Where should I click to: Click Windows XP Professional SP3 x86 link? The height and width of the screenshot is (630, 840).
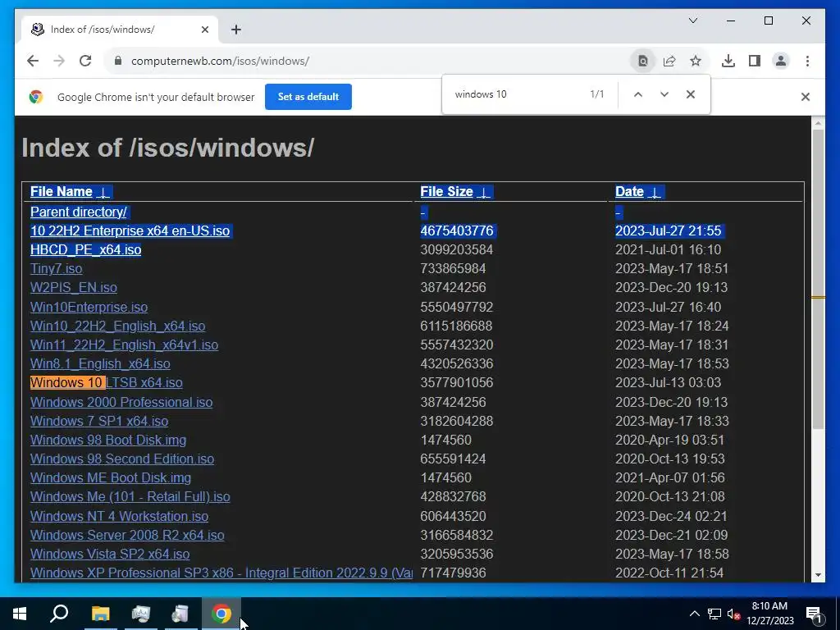tap(221, 573)
